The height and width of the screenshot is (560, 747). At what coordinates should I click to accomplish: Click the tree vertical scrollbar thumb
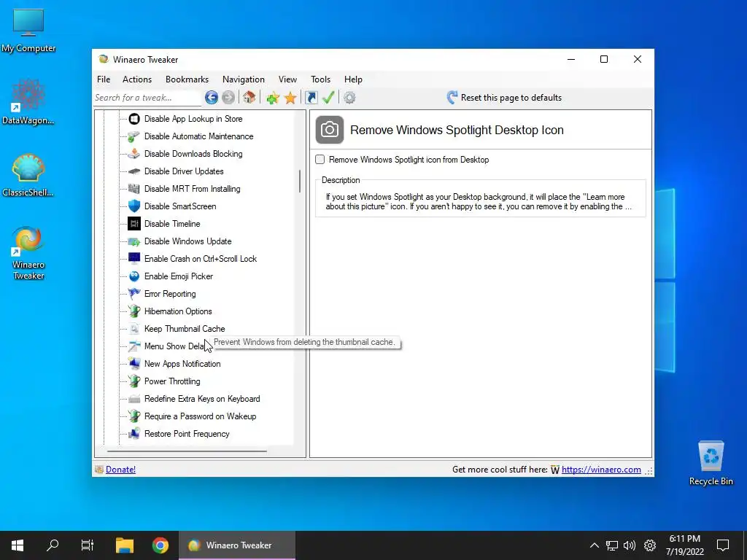pyautogui.click(x=300, y=181)
